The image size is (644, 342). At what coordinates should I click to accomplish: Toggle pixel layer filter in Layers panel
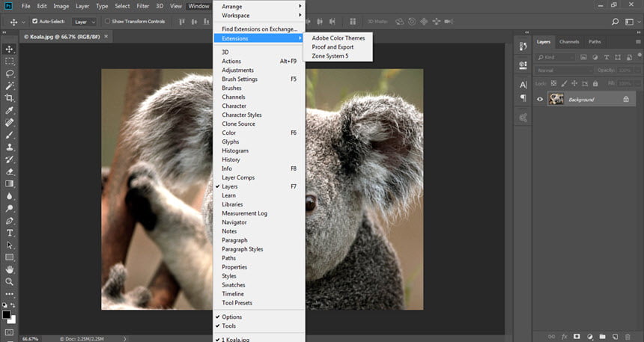583,58
